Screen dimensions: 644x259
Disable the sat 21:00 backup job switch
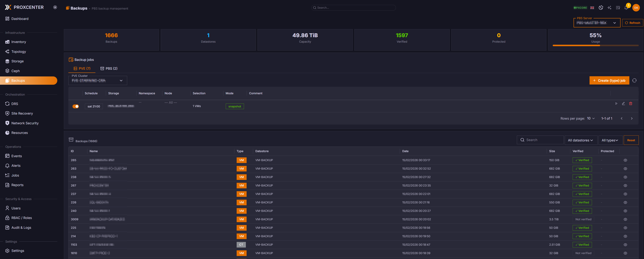pyautogui.click(x=75, y=106)
